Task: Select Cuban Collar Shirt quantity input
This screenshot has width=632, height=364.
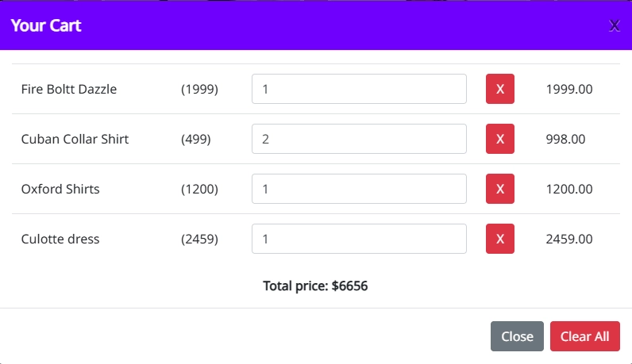Action: [x=359, y=139]
